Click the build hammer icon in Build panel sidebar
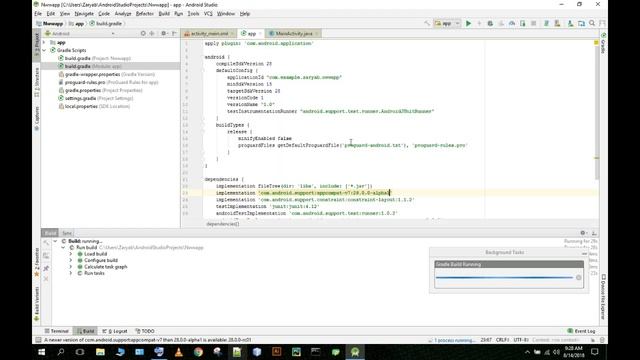Viewport: 640px width, 360px height. 46,243
